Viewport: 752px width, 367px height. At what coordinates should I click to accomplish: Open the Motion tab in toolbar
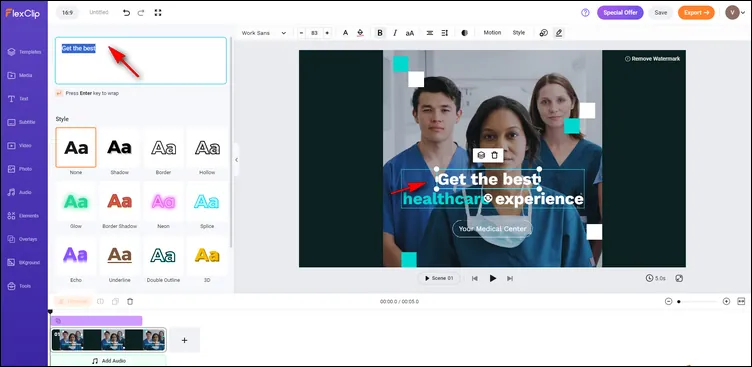click(492, 33)
